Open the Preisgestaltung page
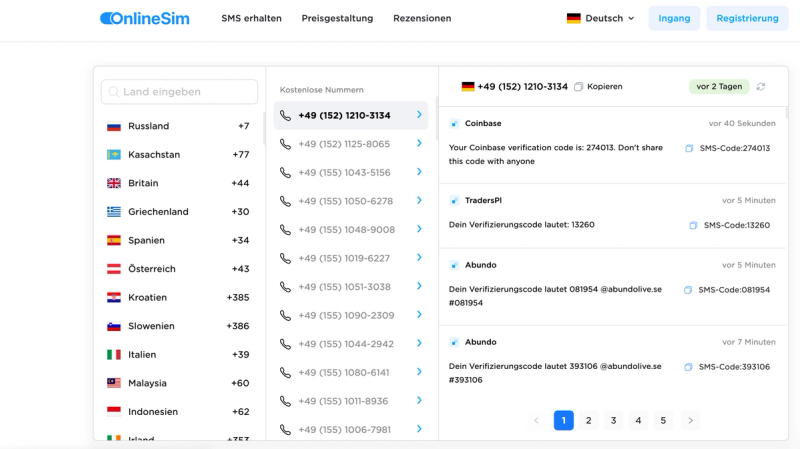Viewport: 800px width, 449px height. tap(337, 18)
